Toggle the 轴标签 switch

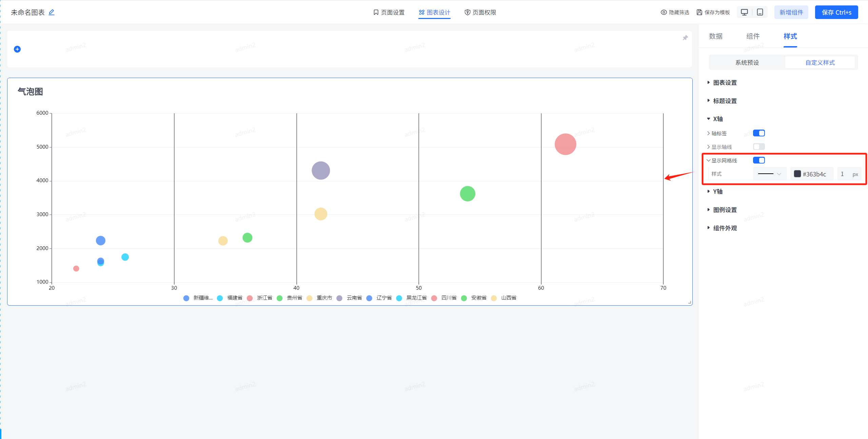tap(759, 133)
